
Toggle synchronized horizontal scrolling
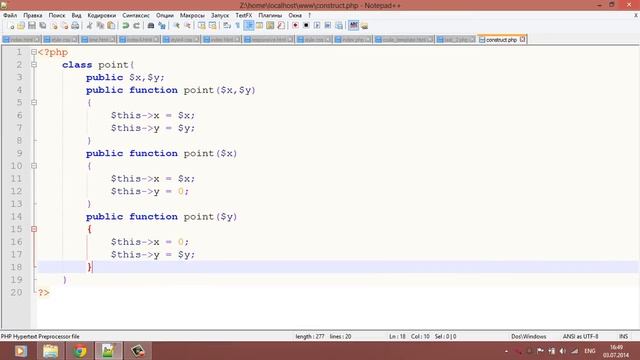coord(212,26)
